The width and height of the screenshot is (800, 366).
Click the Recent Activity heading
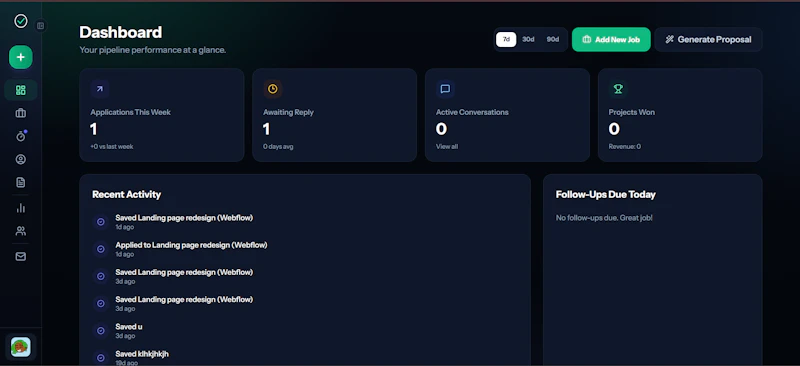pos(127,194)
